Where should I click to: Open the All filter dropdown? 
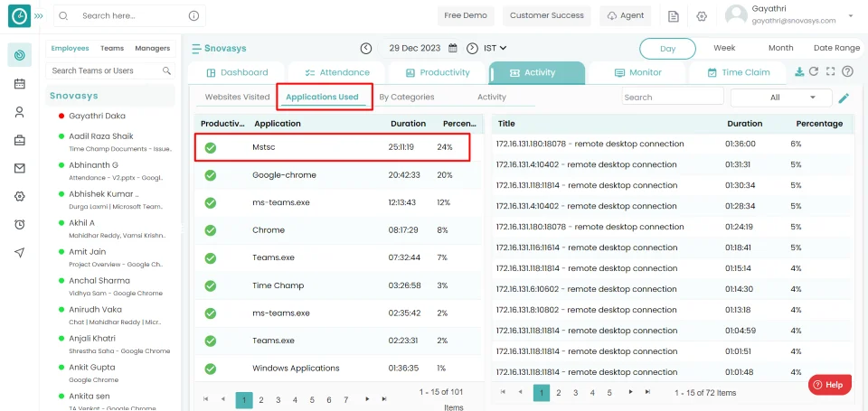tap(781, 98)
